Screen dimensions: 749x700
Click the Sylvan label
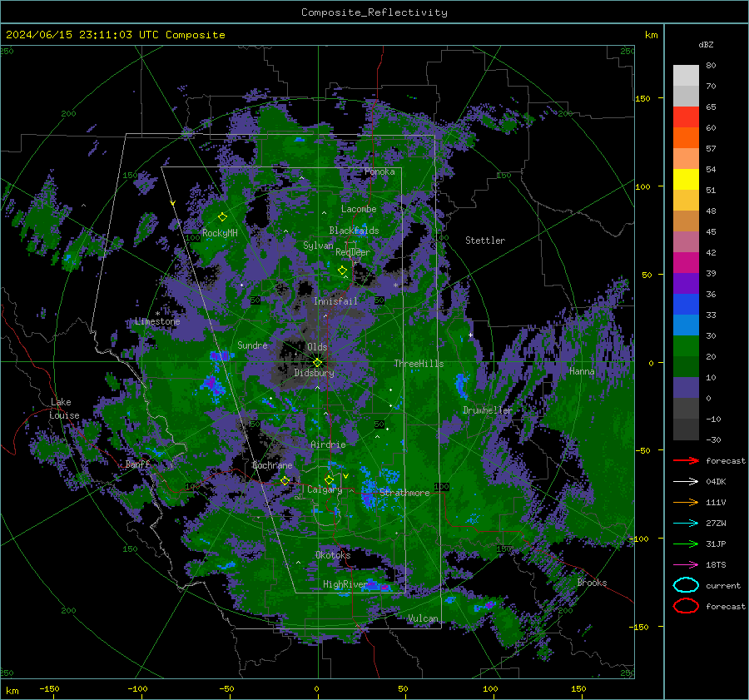[x=318, y=246]
